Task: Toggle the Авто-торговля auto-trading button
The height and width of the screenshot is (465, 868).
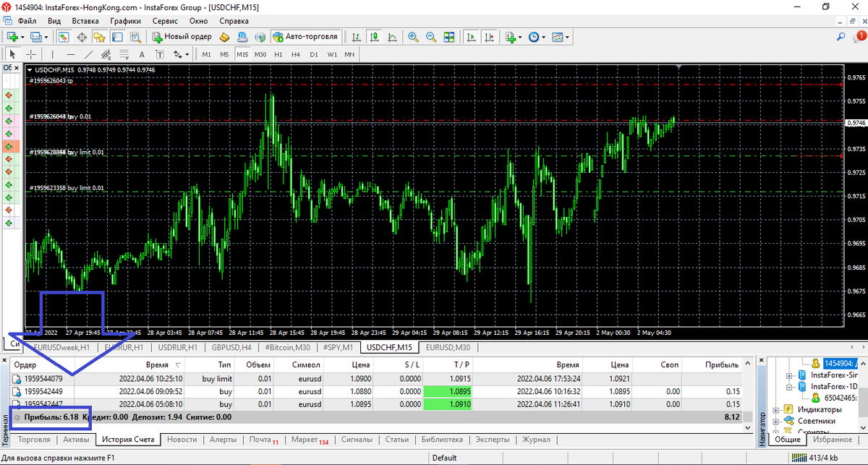Action: tap(305, 36)
